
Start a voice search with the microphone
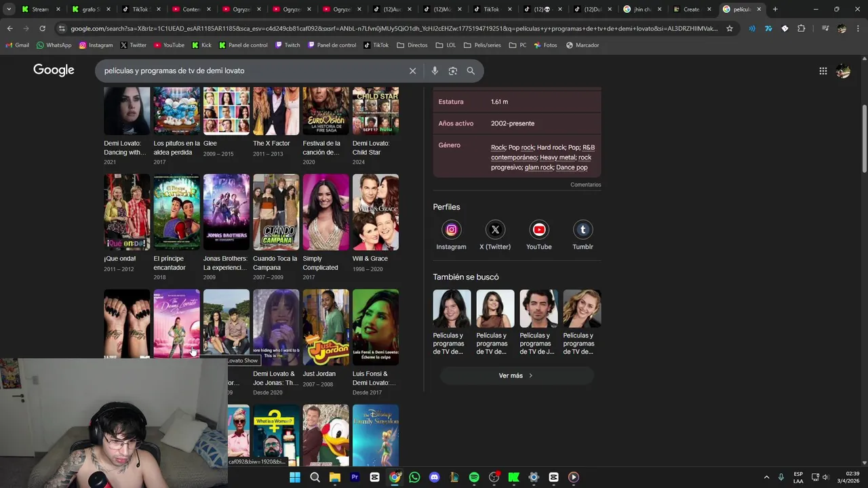coord(435,70)
